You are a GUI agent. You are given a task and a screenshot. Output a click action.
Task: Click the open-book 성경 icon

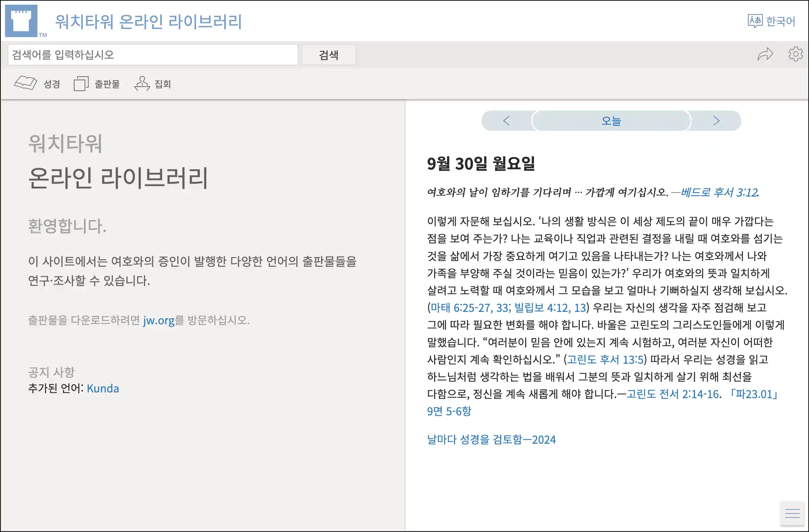pos(26,83)
